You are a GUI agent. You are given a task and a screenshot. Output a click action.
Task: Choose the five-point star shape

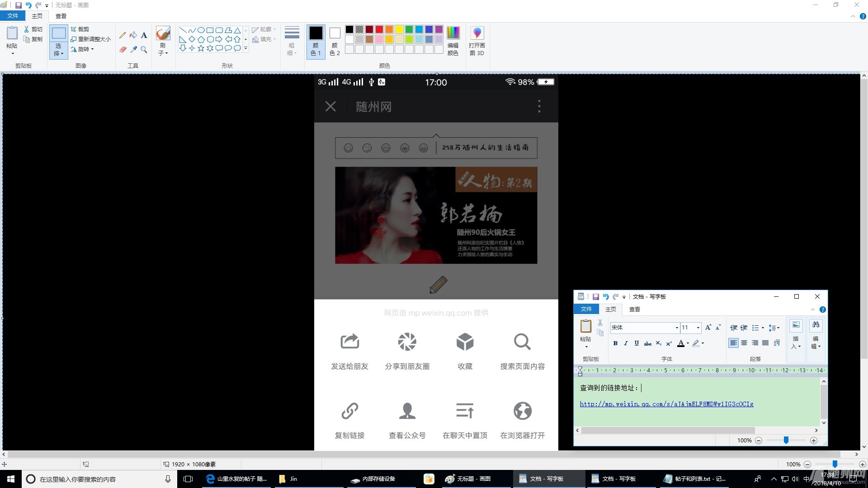click(x=201, y=48)
